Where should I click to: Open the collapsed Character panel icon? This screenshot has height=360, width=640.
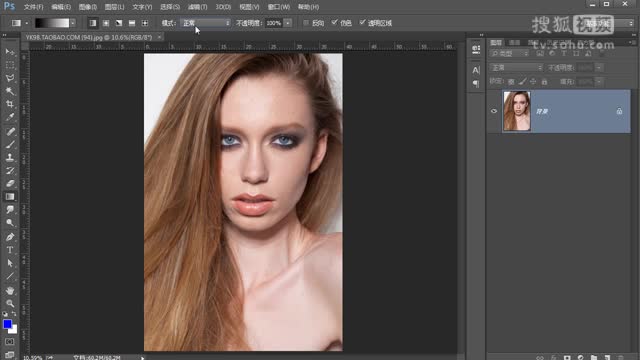pyautogui.click(x=476, y=70)
